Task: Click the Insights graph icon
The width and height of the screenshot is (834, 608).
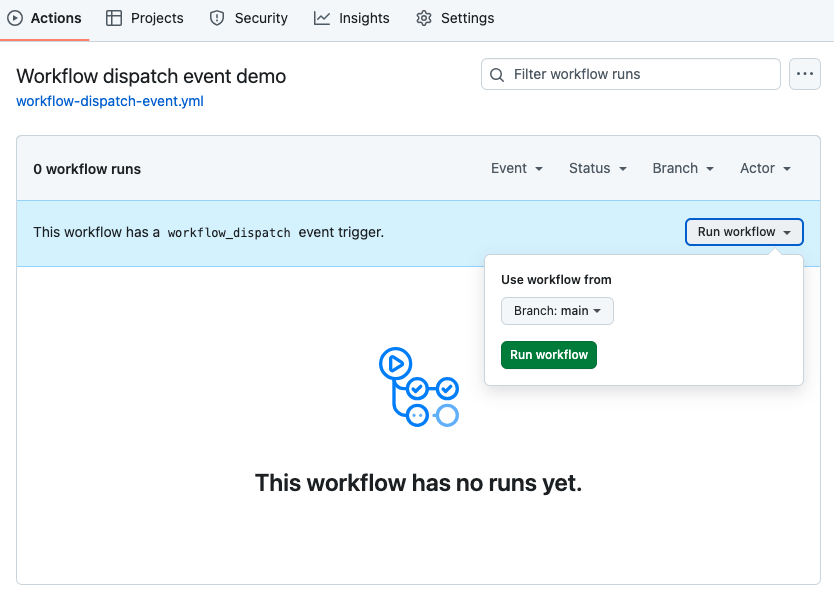Action: point(322,18)
